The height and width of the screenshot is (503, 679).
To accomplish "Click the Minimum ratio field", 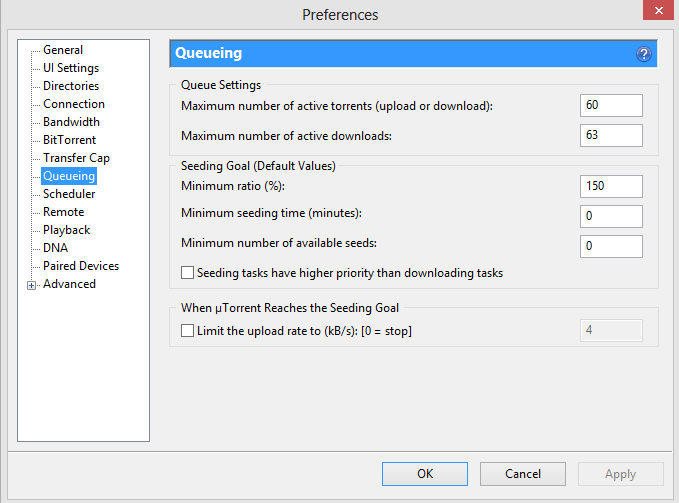I will tap(611, 187).
